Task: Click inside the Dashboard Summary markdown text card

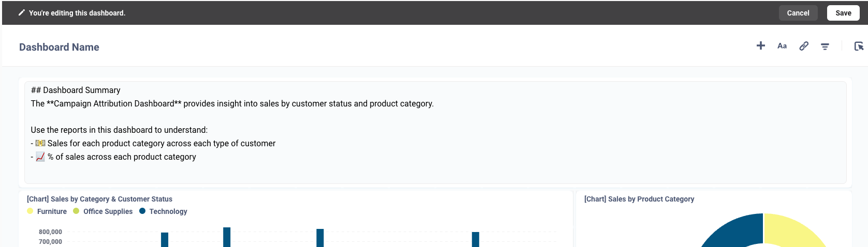Action: point(435,132)
